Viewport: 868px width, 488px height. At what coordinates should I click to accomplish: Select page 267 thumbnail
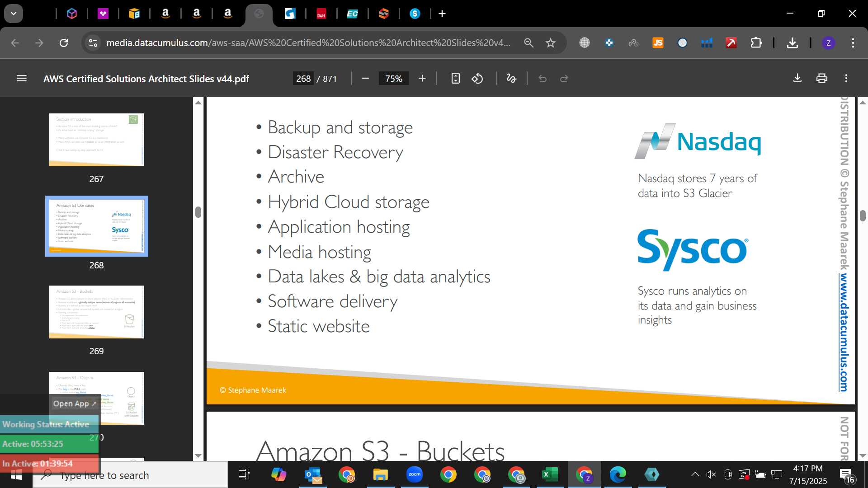tap(97, 140)
